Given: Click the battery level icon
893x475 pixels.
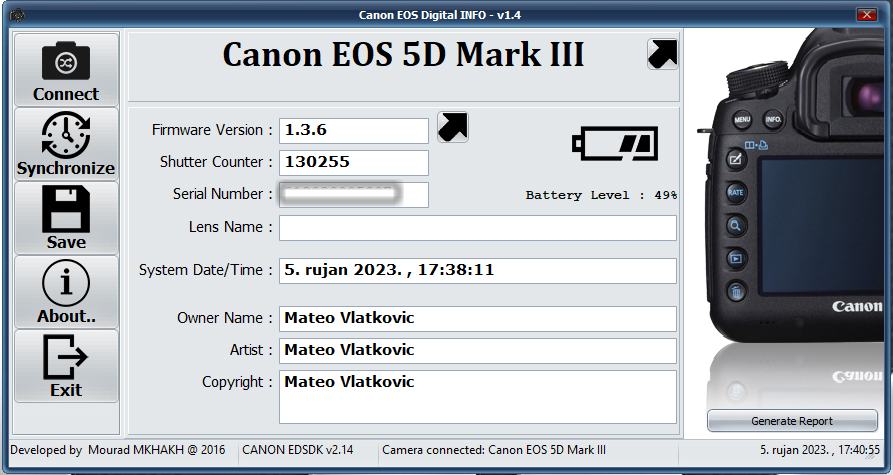Looking at the screenshot, I should point(615,144).
